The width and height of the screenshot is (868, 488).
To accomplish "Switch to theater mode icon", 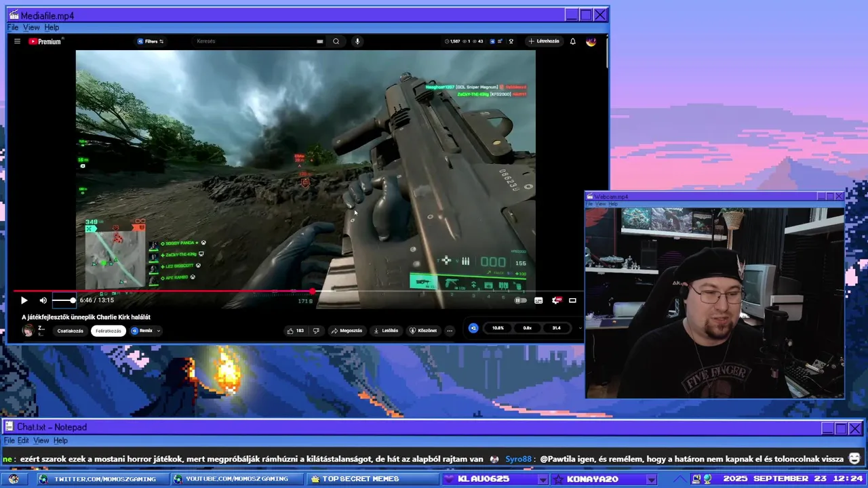I will 572,300.
